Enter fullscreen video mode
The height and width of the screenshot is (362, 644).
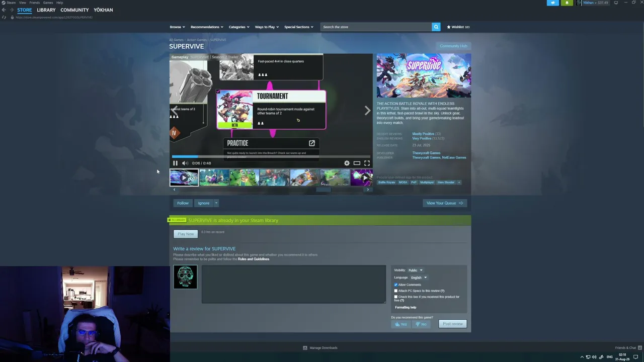tap(367, 163)
